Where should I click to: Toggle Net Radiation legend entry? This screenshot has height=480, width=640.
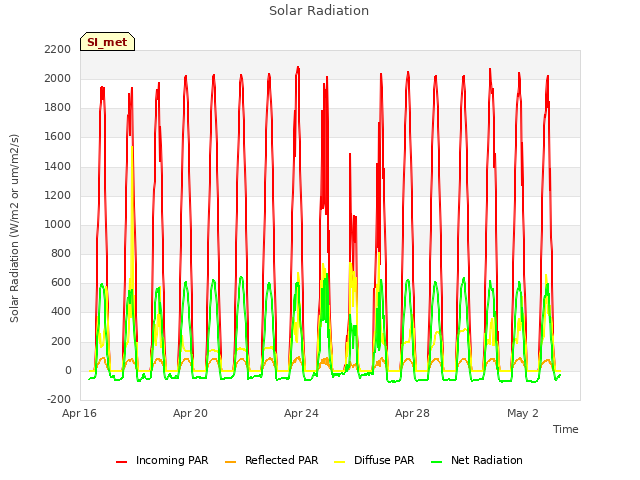[477, 460]
